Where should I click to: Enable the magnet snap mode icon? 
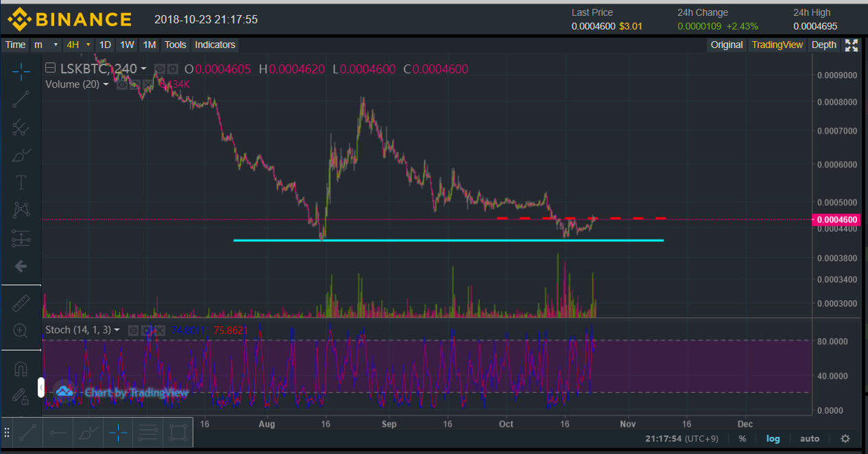[x=21, y=369]
